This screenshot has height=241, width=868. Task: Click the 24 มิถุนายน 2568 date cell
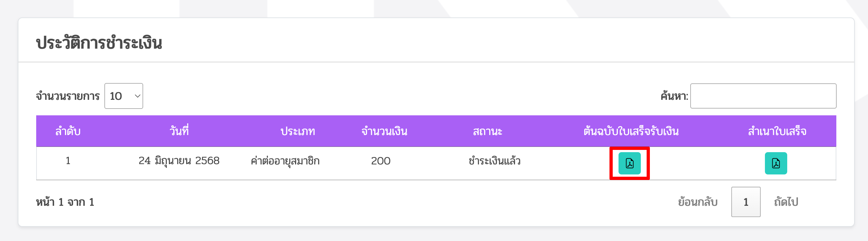[179, 161]
